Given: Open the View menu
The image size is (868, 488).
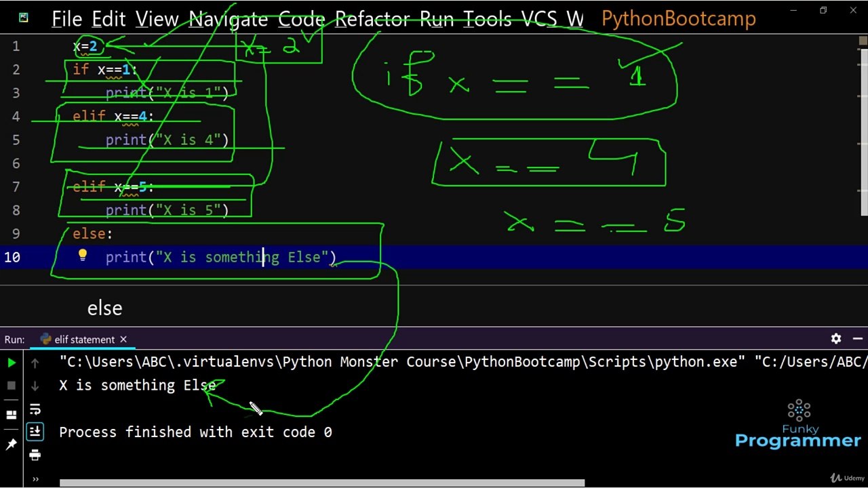Looking at the screenshot, I should point(157,18).
